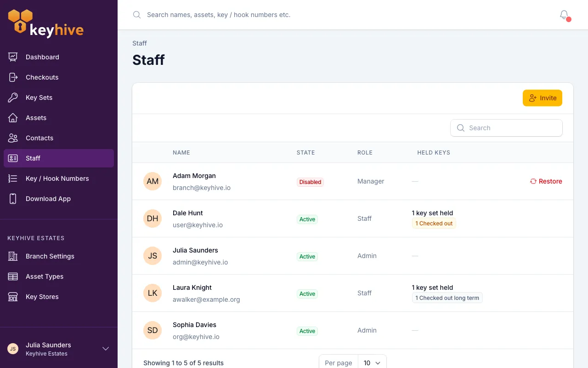The width and height of the screenshot is (588, 368).
Task: Click the DH avatar for Dale Hunt
Action: (153, 218)
